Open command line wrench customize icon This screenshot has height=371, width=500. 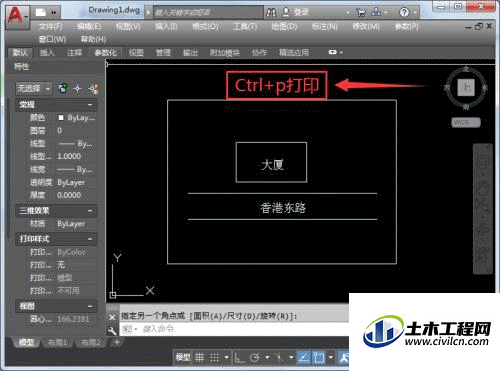point(112,330)
